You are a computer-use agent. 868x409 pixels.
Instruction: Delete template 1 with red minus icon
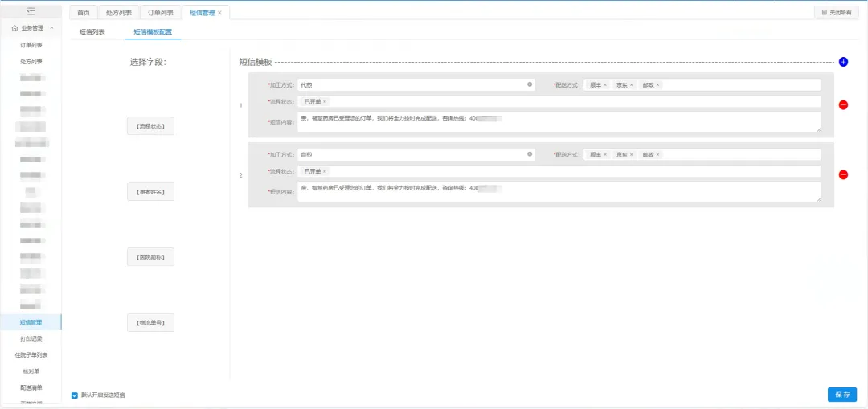pos(843,104)
